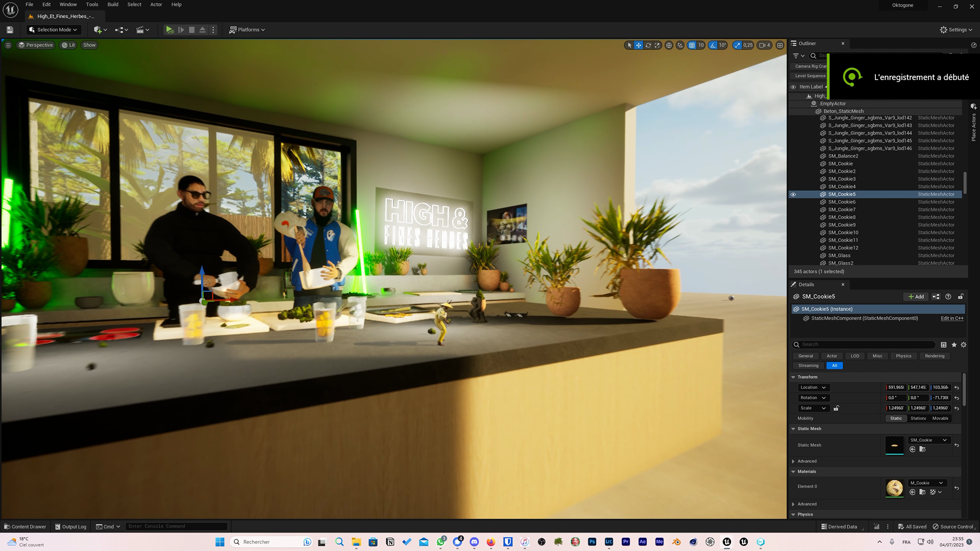Click the viewport layout maximize icon
This screenshot has width=980, height=551.
click(x=780, y=45)
